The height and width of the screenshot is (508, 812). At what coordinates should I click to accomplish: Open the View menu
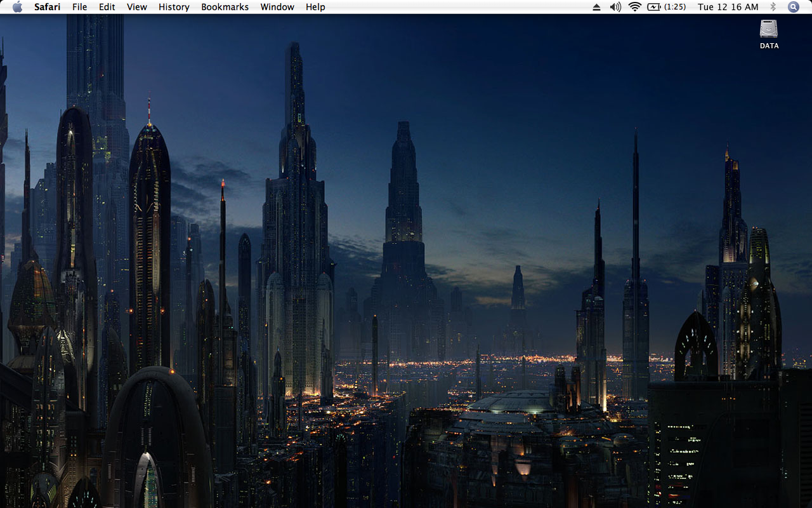136,7
